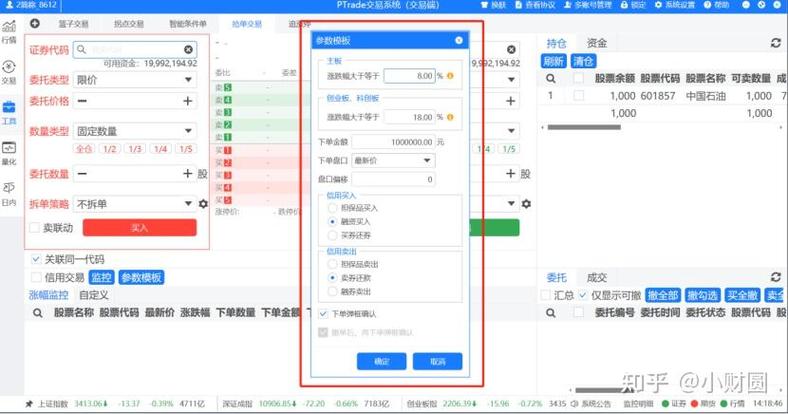Select 融券卖出 radio option
Viewport: 788px width, 414px height.
point(332,291)
